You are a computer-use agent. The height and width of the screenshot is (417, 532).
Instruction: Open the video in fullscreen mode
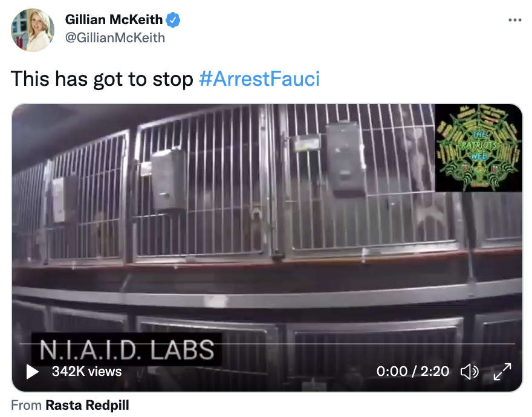pyautogui.click(x=502, y=372)
